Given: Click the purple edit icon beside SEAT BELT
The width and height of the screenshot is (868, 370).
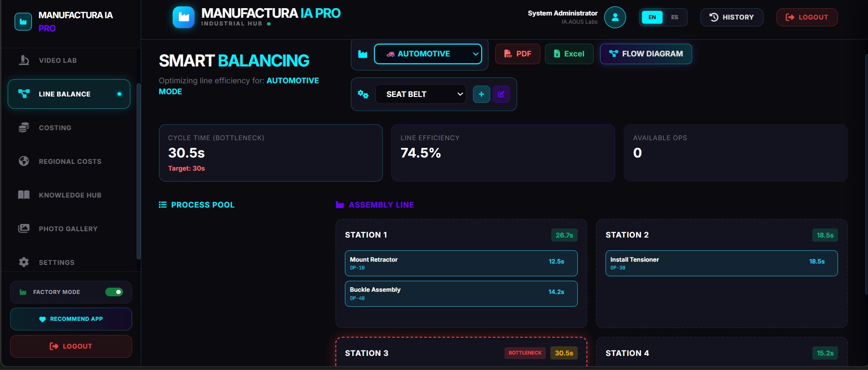Looking at the screenshot, I should [x=501, y=94].
